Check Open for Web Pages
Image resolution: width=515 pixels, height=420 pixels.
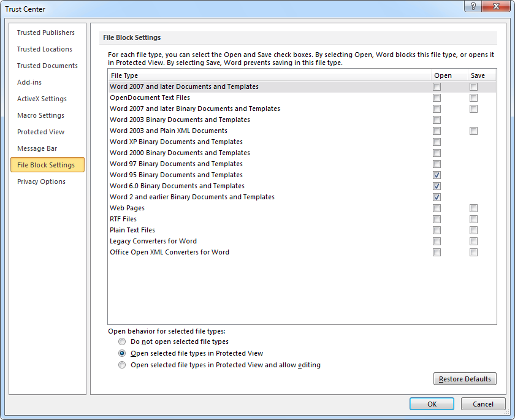[437, 208]
